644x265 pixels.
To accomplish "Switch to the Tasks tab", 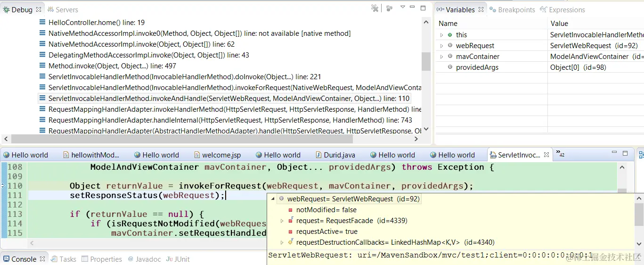I will point(64,259).
